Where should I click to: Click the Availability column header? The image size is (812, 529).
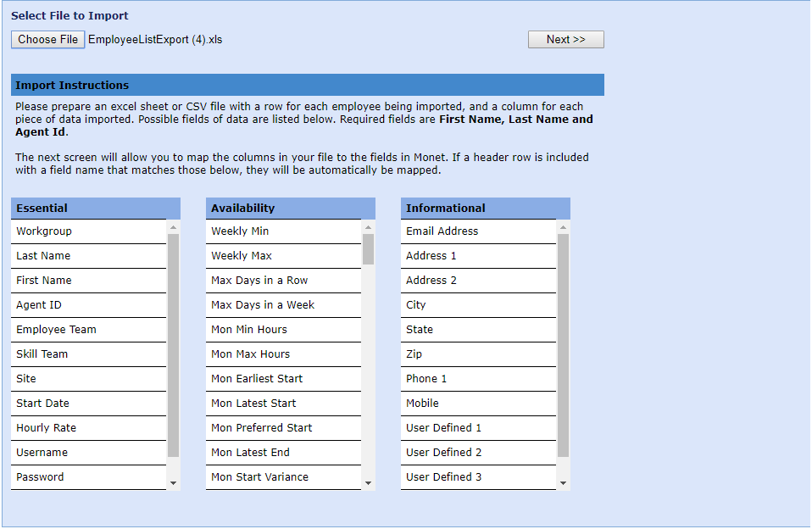290,209
